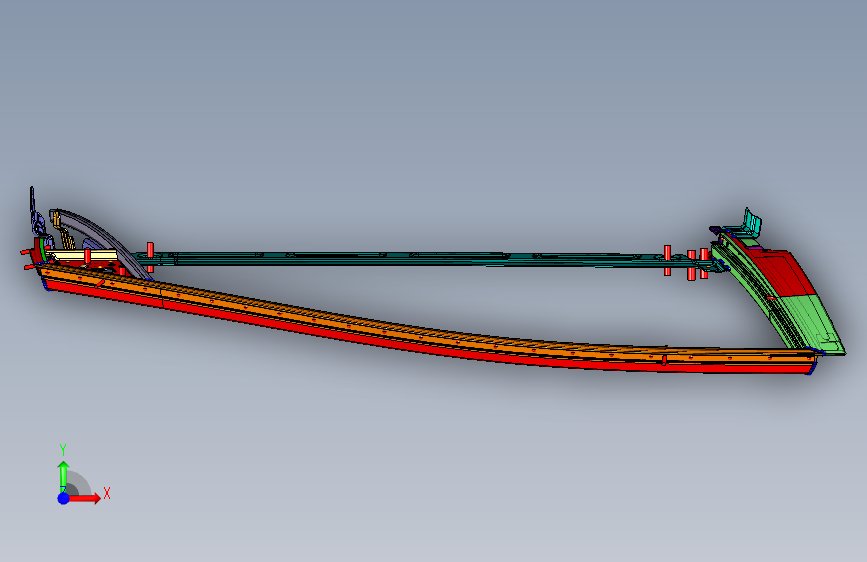Click the red X axis arrow of the triad
The image size is (867, 562).
point(84,498)
